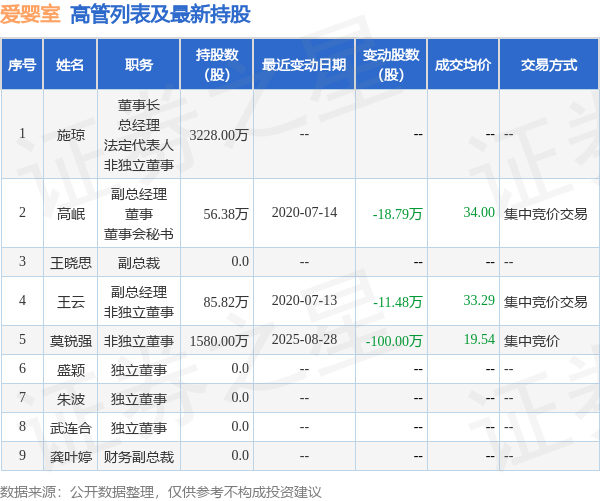Click the holding 85.82万
Image resolution: width=600 pixels, height=501 pixels.
click(x=226, y=302)
